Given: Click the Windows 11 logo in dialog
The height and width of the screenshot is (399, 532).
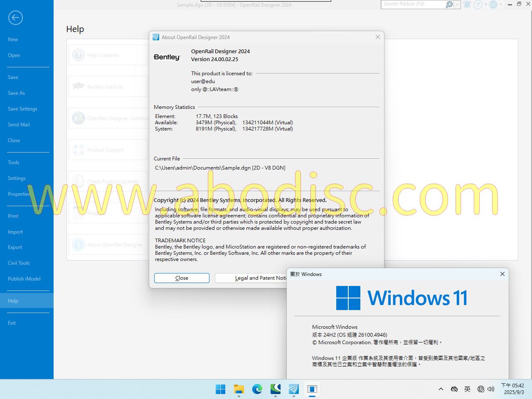Looking at the screenshot, I should (401, 298).
